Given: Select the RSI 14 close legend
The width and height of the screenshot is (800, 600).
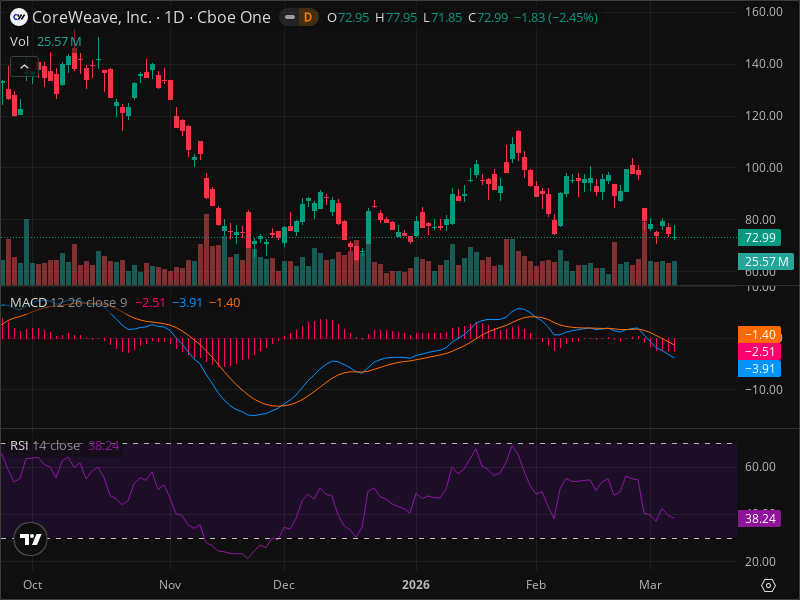Looking at the screenshot, I should click(x=45, y=446).
